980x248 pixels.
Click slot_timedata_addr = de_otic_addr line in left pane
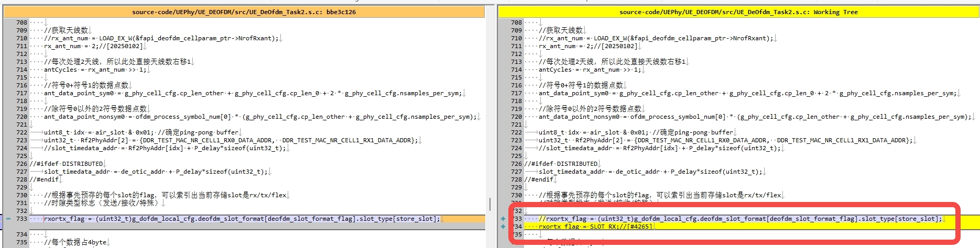pyautogui.click(x=156, y=172)
